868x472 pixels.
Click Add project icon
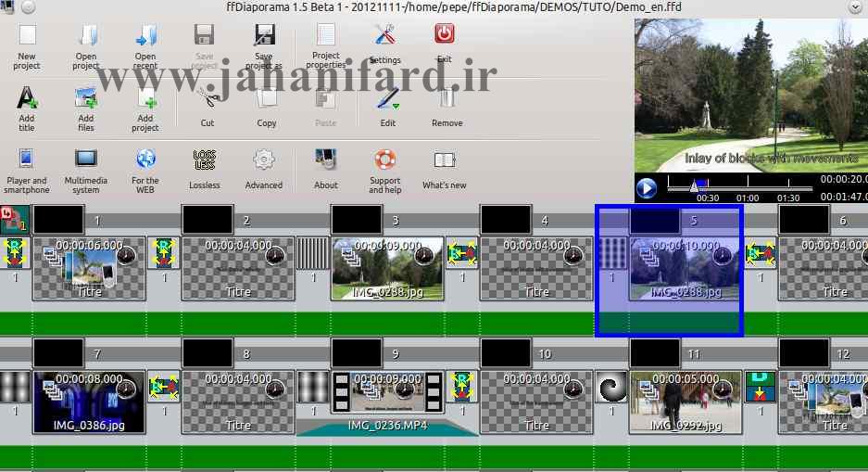pos(146,98)
